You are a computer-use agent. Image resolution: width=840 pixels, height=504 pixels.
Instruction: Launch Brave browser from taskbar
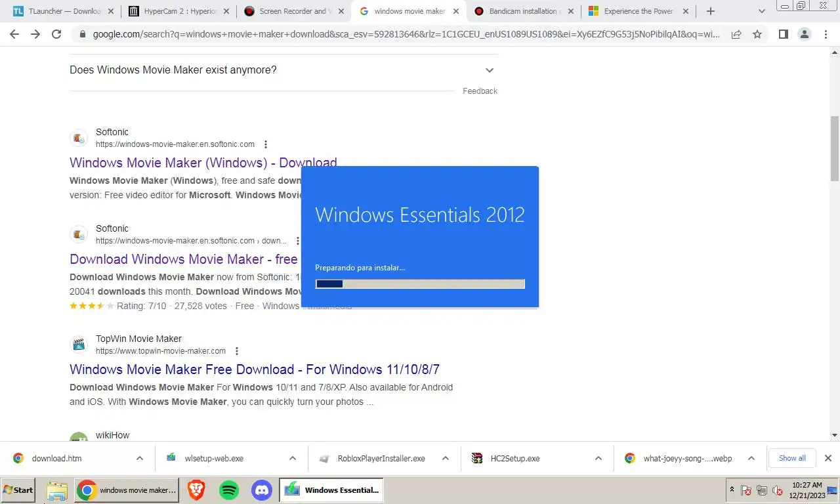click(x=196, y=490)
